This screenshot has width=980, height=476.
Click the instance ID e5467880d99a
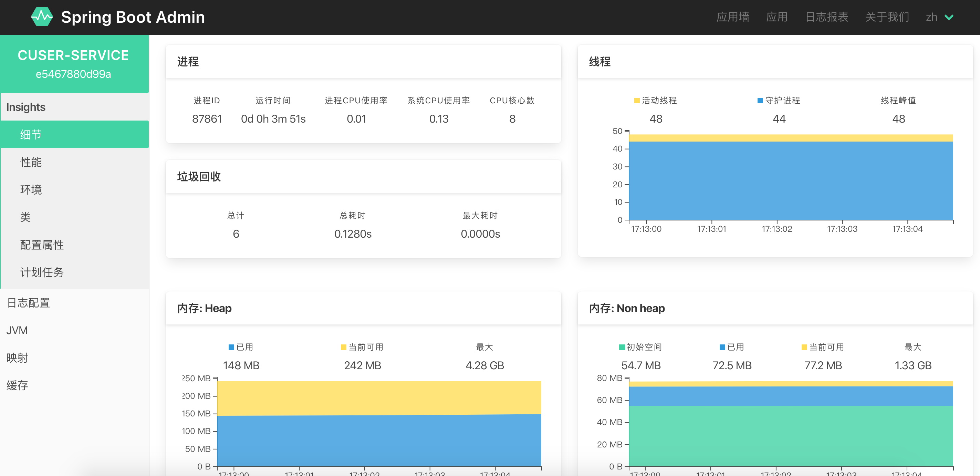(x=73, y=74)
